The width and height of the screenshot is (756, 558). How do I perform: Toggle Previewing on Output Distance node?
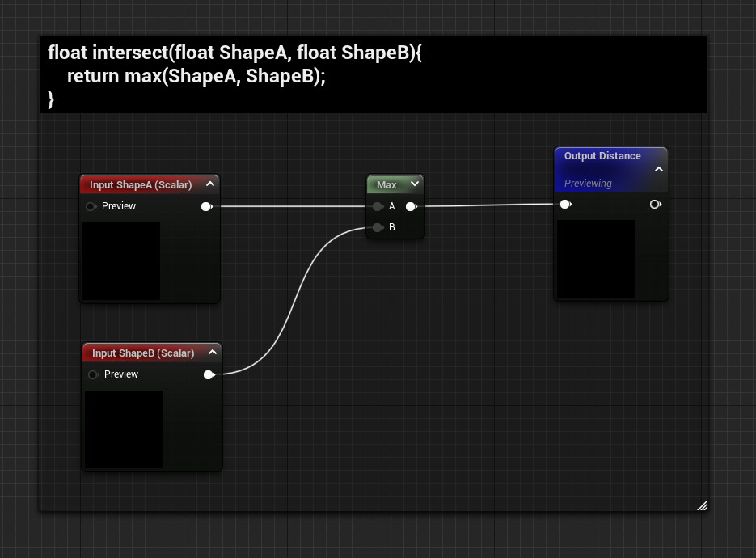(x=586, y=183)
